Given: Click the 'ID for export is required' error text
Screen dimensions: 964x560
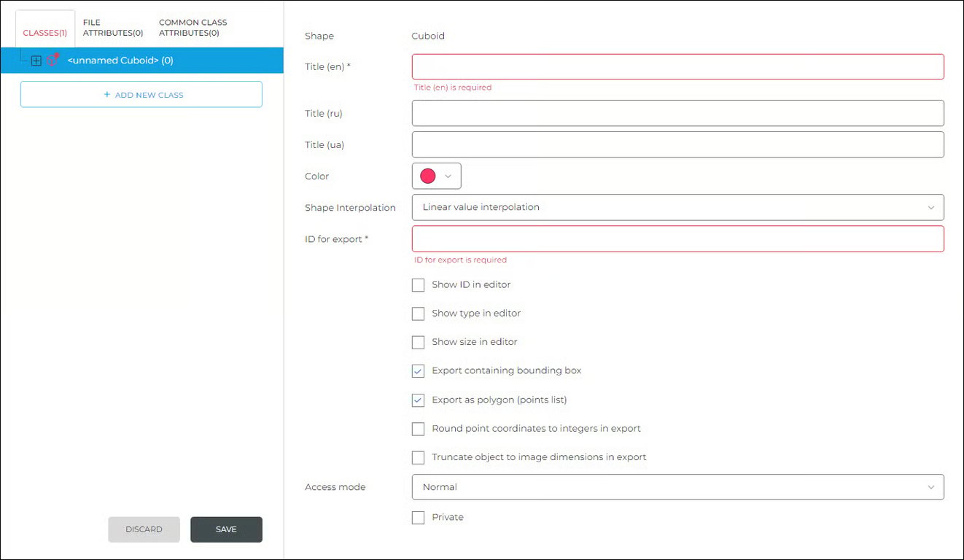Looking at the screenshot, I should [x=460, y=260].
